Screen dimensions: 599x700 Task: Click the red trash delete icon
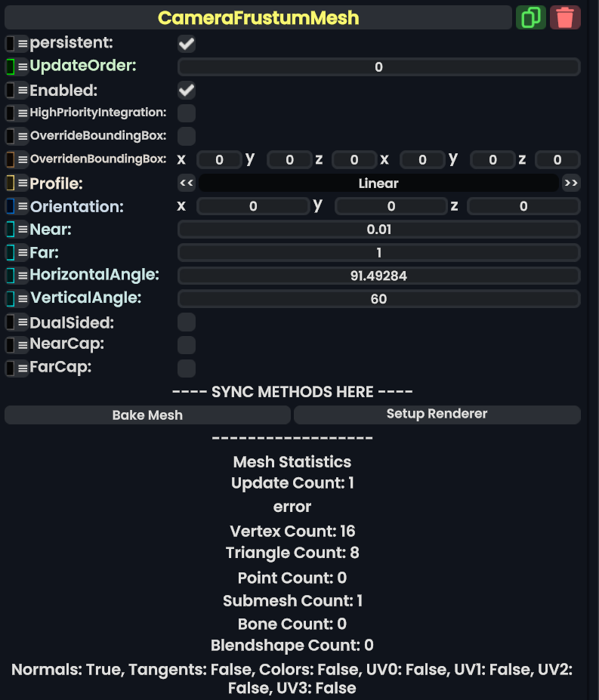pos(565,17)
